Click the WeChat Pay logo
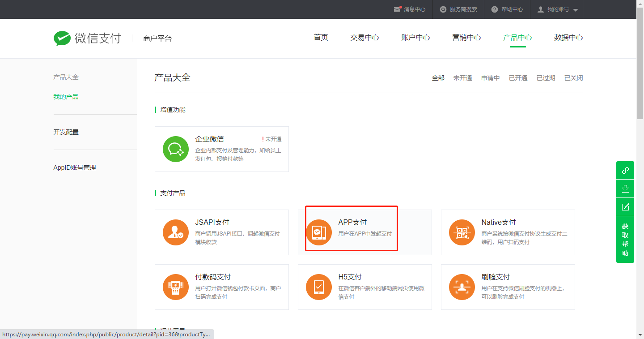This screenshot has width=644, height=339. pyautogui.click(x=87, y=39)
